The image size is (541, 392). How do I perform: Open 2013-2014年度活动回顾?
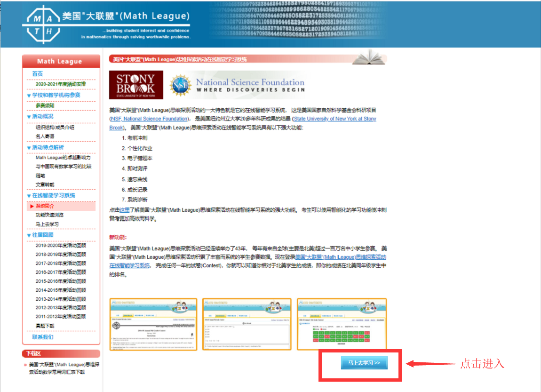[61, 299]
